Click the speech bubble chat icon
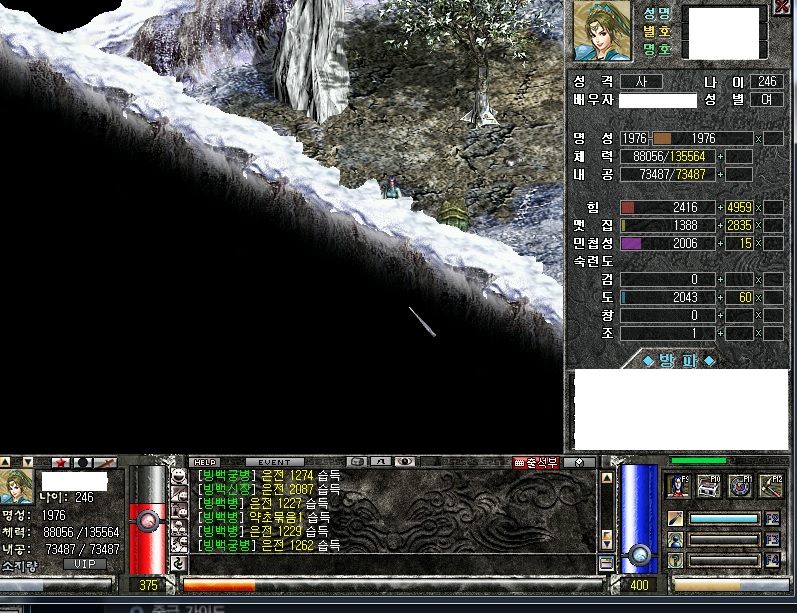Screen dimensions: 797x613 tap(358, 462)
